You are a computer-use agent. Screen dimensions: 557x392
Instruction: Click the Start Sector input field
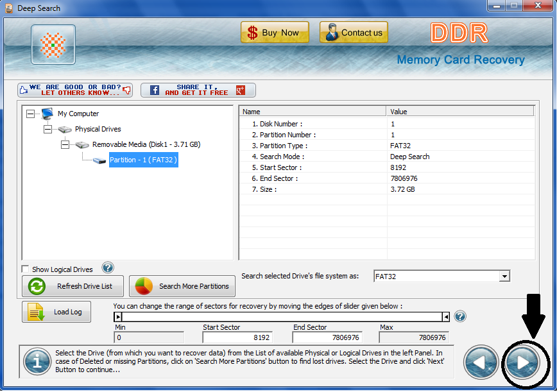pos(237,337)
